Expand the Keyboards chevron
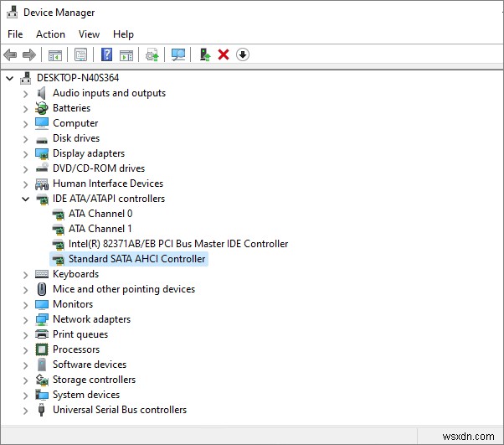 click(x=25, y=275)
